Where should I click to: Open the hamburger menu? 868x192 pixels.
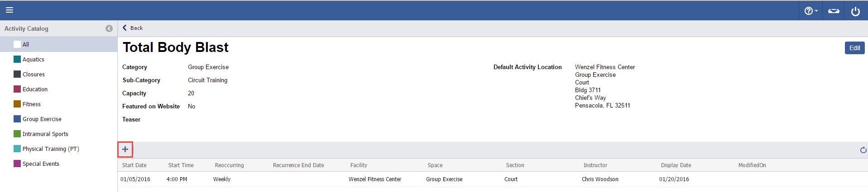(10, 10)
